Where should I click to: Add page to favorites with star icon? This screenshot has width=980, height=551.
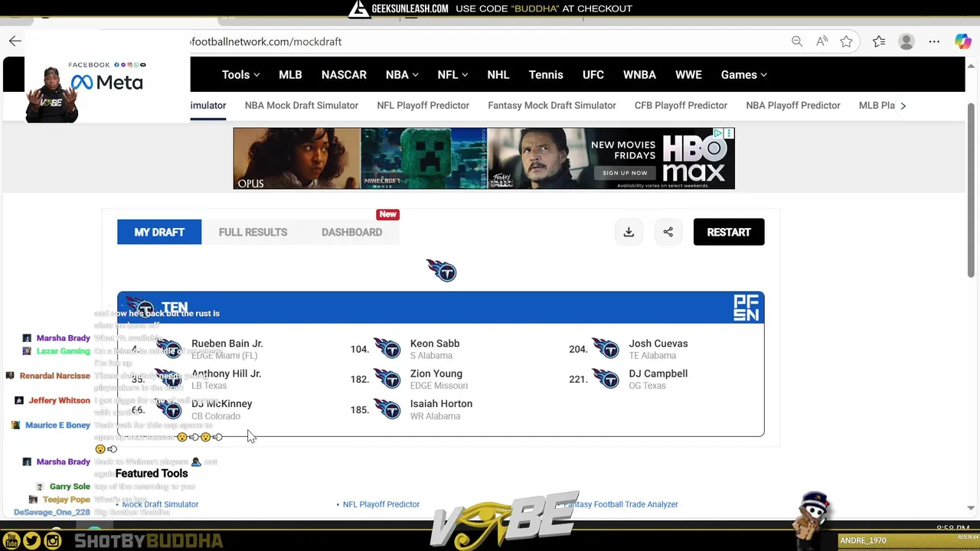(846, 41)
